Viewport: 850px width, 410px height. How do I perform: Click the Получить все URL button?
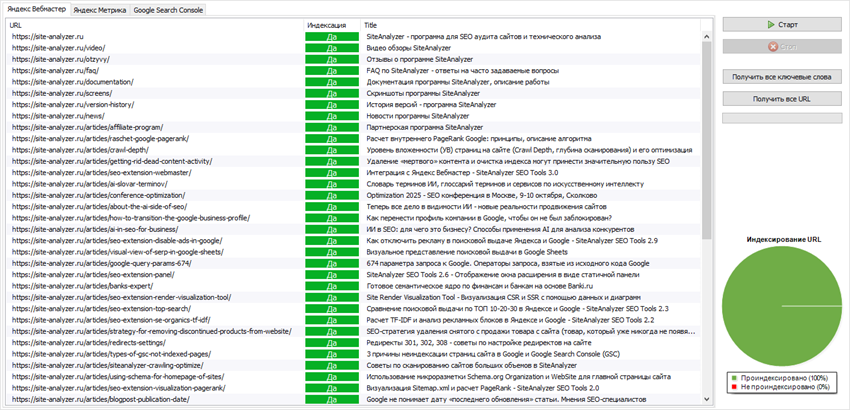pyautogui.click(x=783, y=98)
